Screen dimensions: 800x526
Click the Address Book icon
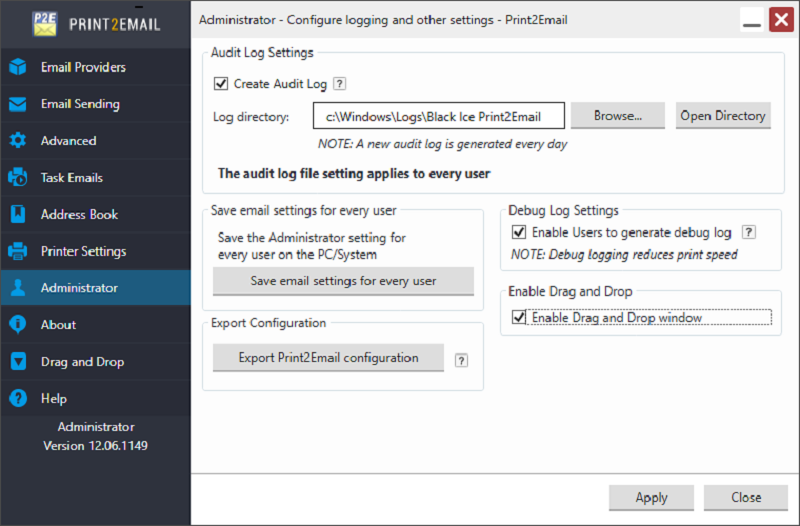pyautogui.click(x=18, y=214)
